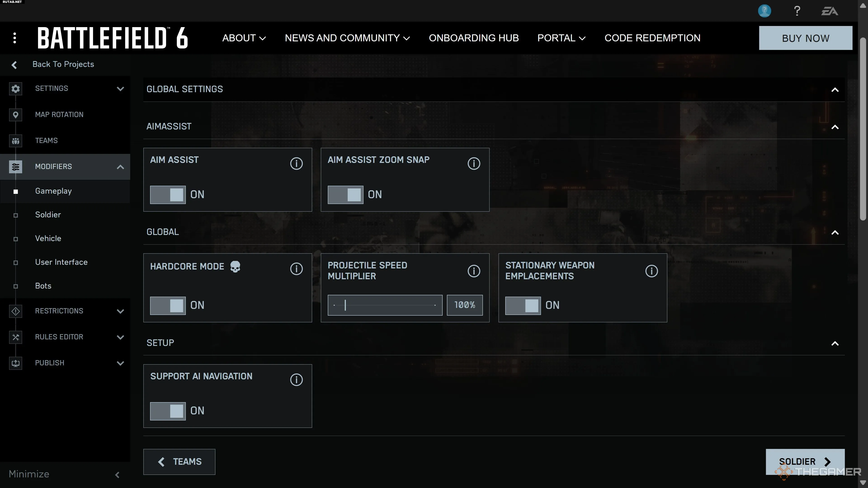The height and width of the screenshot is (488, 868).
Task: Toggle Support AI Navigation off
Action: (x=168, y=411)
